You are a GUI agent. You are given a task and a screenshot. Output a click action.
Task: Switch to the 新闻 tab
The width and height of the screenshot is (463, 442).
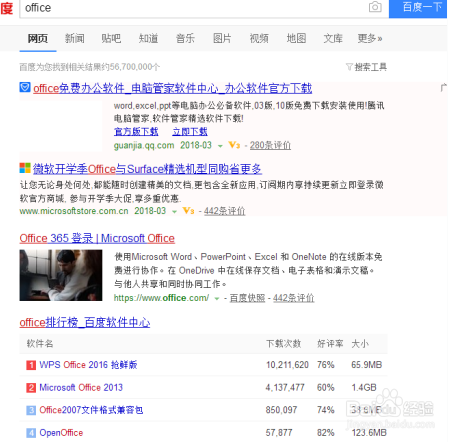[x=75, y=38]
